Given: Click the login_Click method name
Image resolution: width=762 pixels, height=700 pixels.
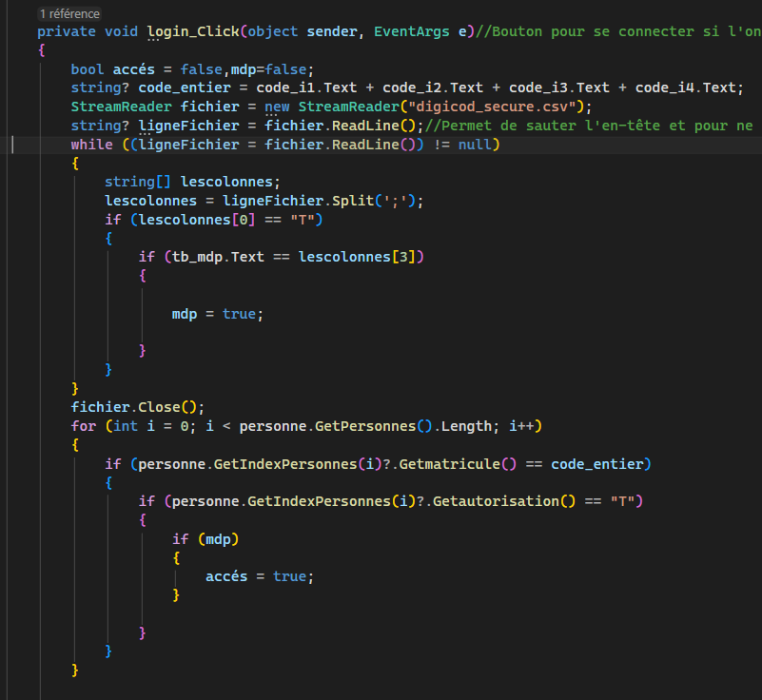Looking at the screenshot, I should coord(194,31).
